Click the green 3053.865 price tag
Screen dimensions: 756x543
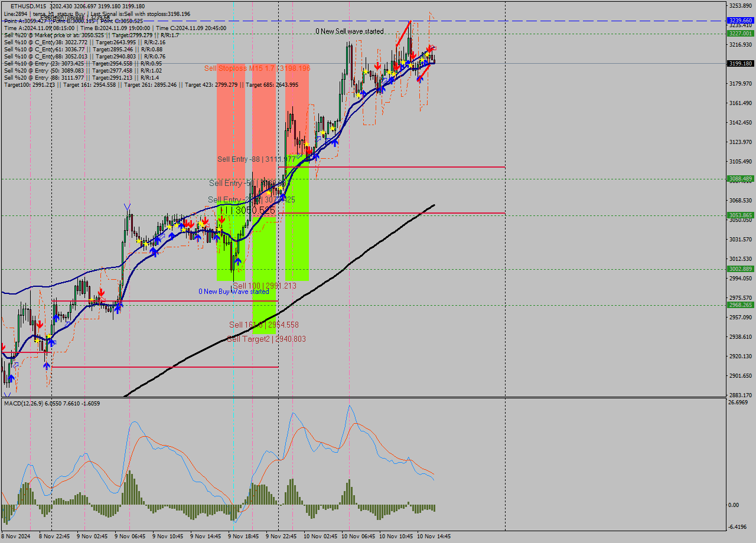741,215
